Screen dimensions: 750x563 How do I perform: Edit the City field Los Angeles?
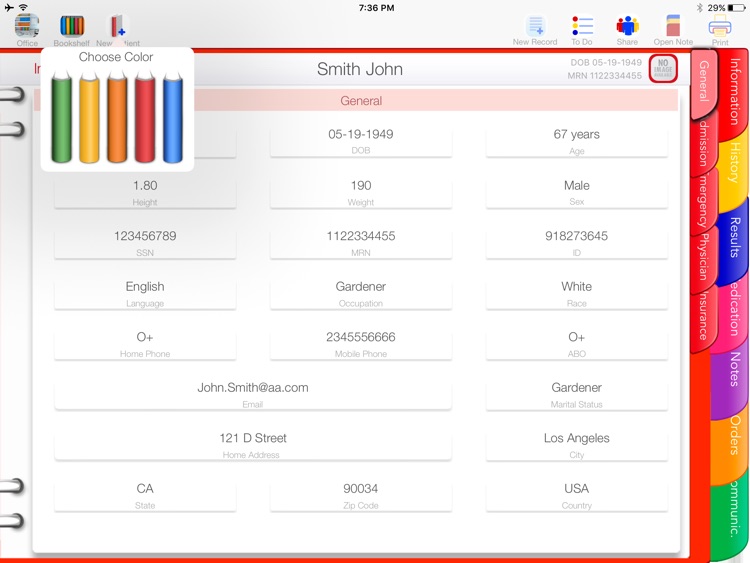click(x=576, y=445)
